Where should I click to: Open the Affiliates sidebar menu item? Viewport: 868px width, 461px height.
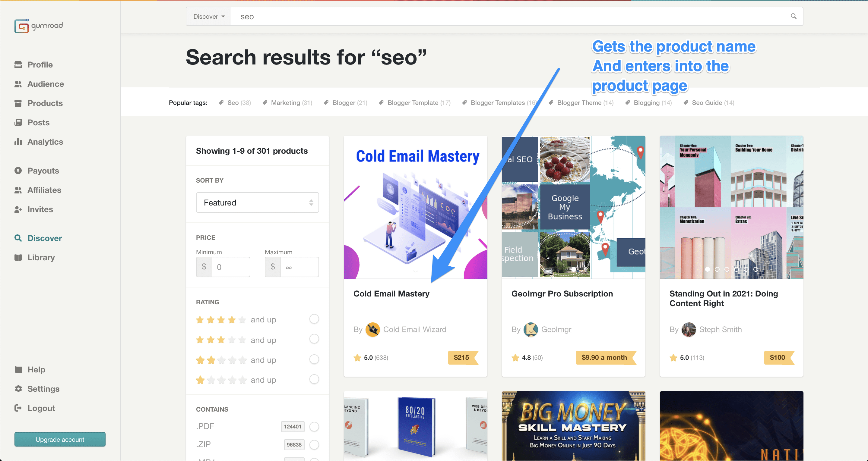click(38, 190)
